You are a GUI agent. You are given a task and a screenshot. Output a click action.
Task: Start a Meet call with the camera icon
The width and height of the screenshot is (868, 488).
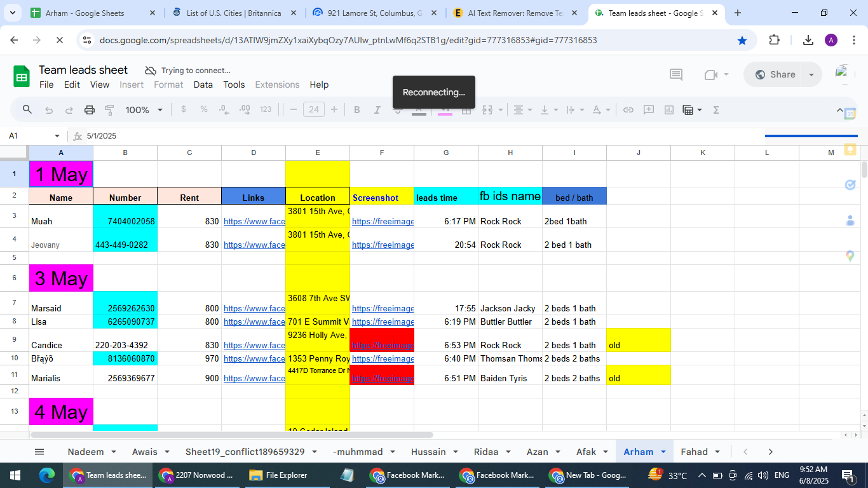(x=711, y=74)
